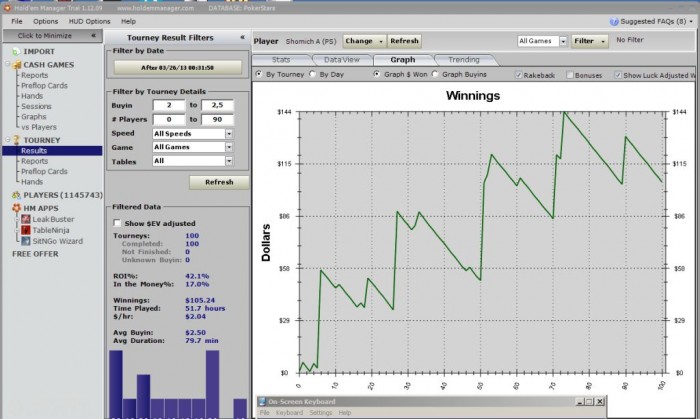700x419 pixels.
Task: Open the Game dropdown in filters
Action: coord(229,147)
